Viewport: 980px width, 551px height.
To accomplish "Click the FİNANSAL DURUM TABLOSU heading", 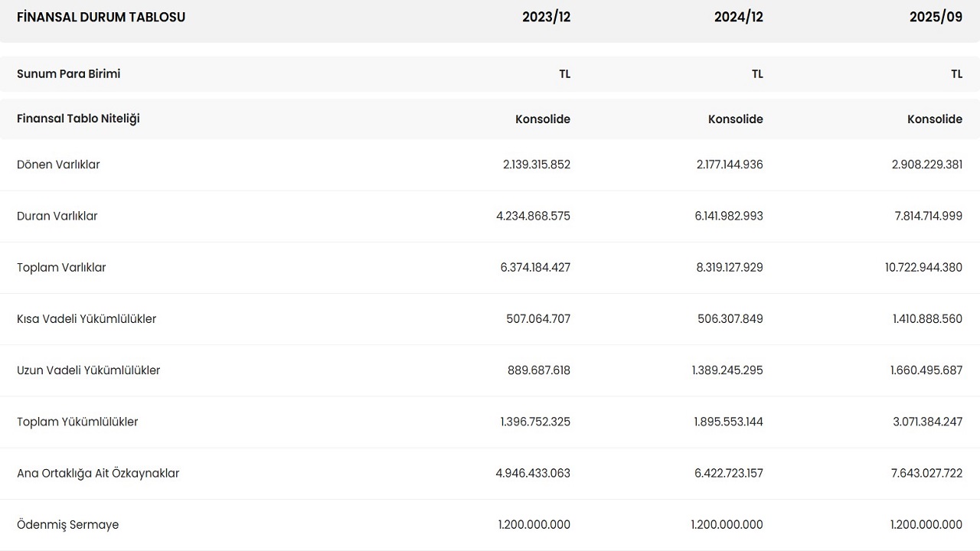I will (x=101, y=17).
